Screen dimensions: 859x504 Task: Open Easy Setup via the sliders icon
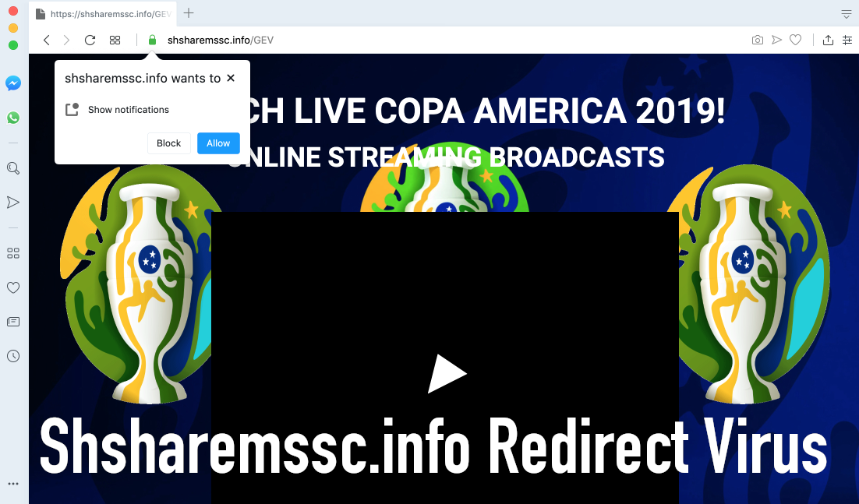[x=848, y=40]
